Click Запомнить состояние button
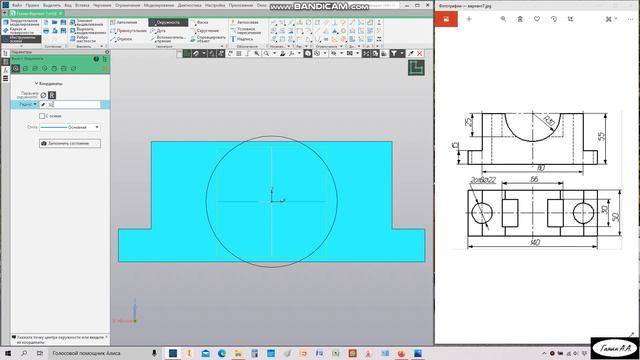 (x=70, y=143)
